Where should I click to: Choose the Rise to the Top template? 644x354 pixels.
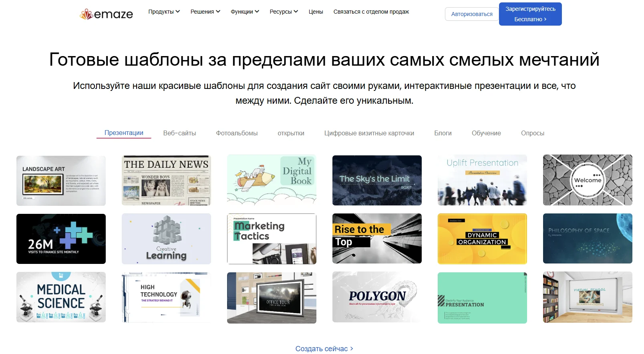[x=377, y=238]
